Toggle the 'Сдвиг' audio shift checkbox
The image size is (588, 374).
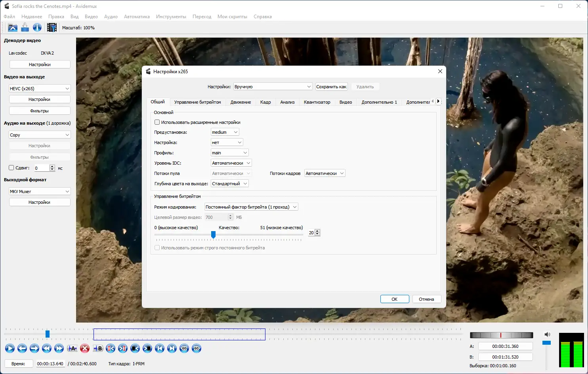pos(11,168)
